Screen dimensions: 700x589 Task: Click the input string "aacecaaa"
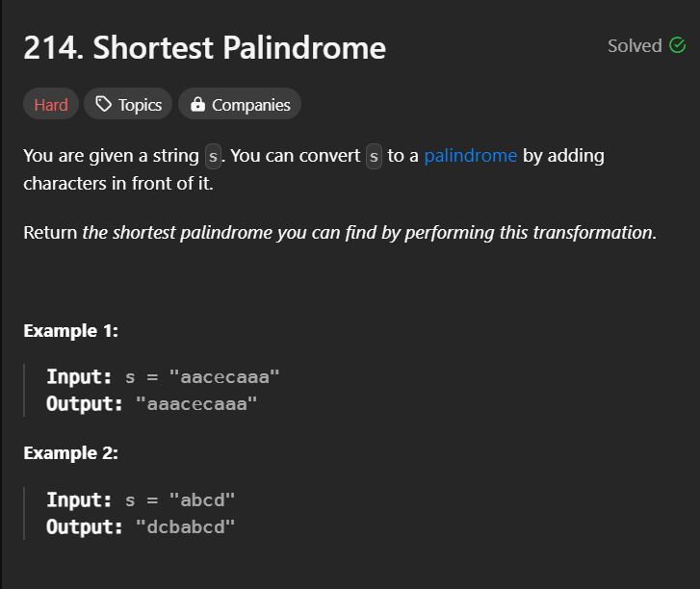pos(224,377)
